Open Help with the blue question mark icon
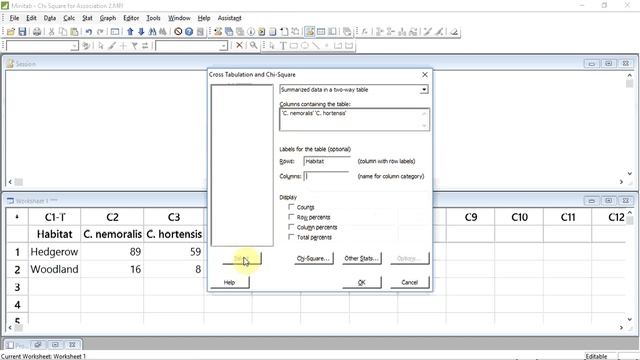 click(x=189, y=32)
